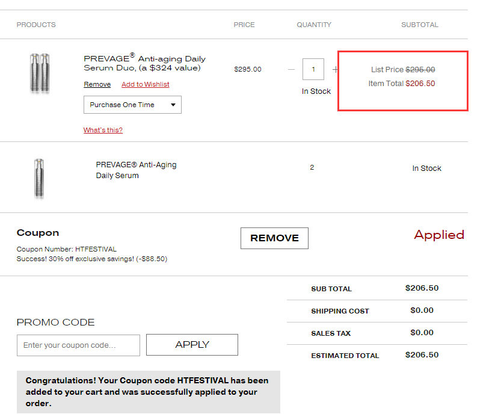
Task: Open the Purchase One Time dropdown
Action: (132, 105)
